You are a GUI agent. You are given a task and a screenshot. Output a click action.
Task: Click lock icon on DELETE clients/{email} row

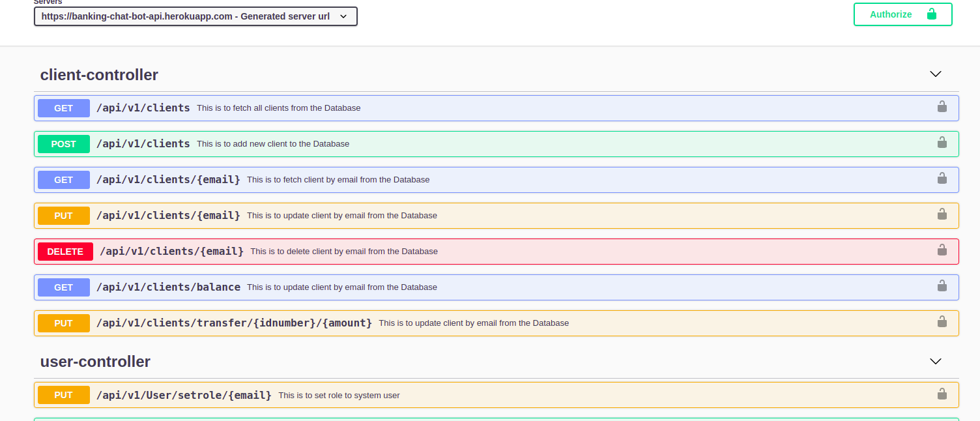click(942, 250)
